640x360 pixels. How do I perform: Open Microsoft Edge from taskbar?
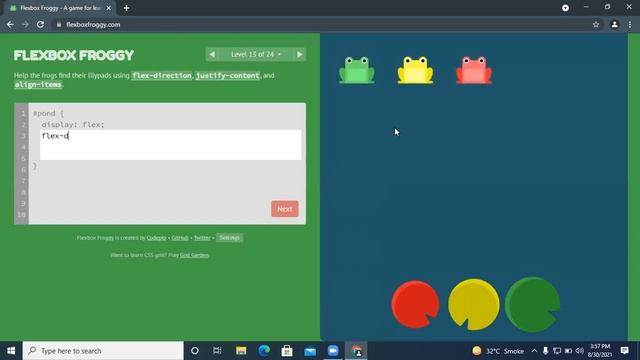[264, 351]
